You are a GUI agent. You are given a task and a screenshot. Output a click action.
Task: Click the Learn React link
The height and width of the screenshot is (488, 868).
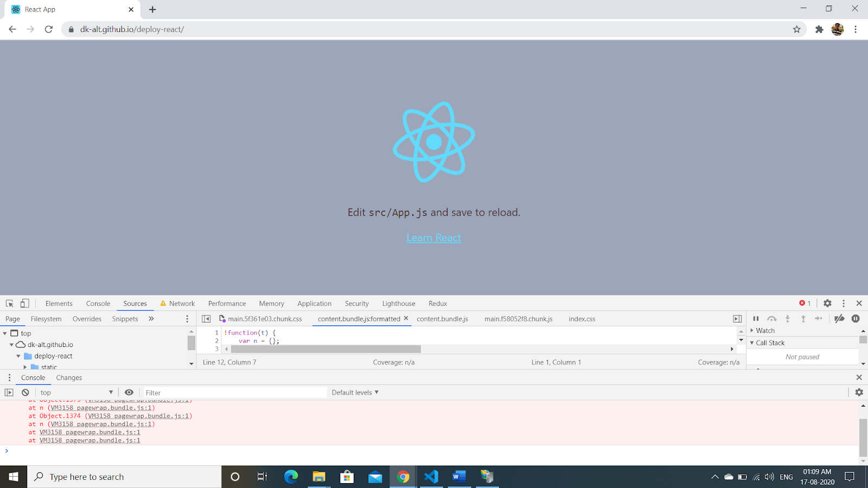click(433, 237)
